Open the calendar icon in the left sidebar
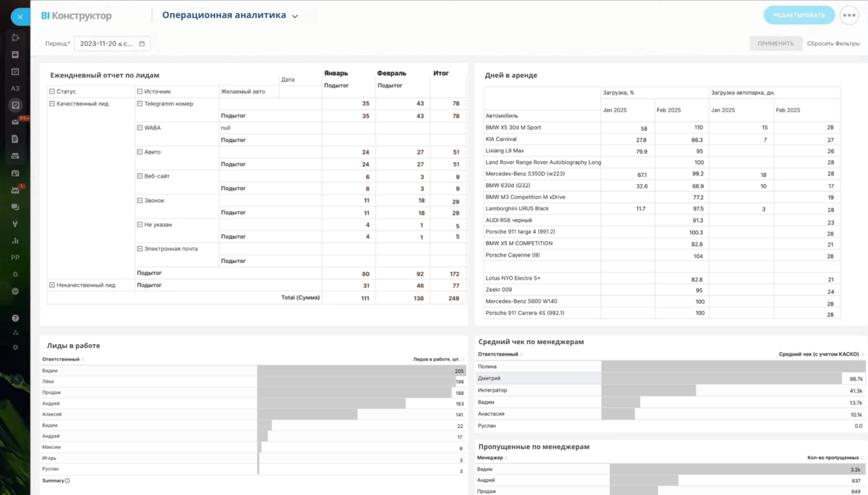 [16, 72]
